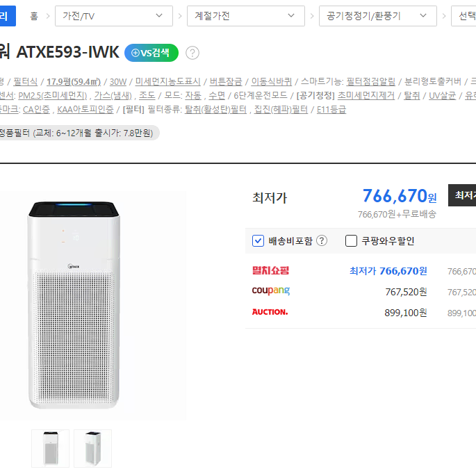Image resolution: width=476 pixels, height=476 pixels.
Task: Open the Auction seller logo
Action: pyautogui.click(x=270, y=312)
